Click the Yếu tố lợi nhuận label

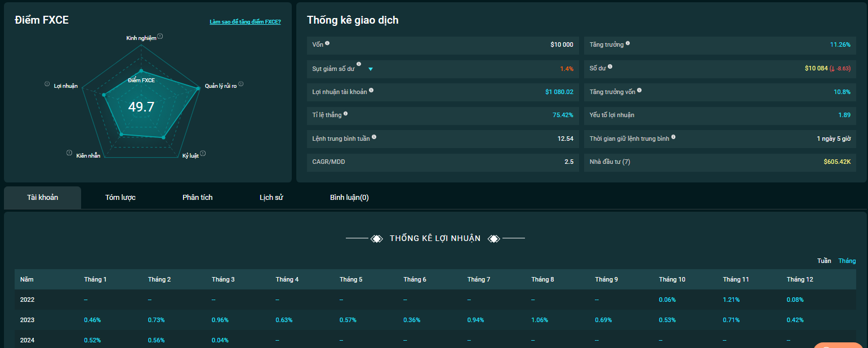point(612,115)
